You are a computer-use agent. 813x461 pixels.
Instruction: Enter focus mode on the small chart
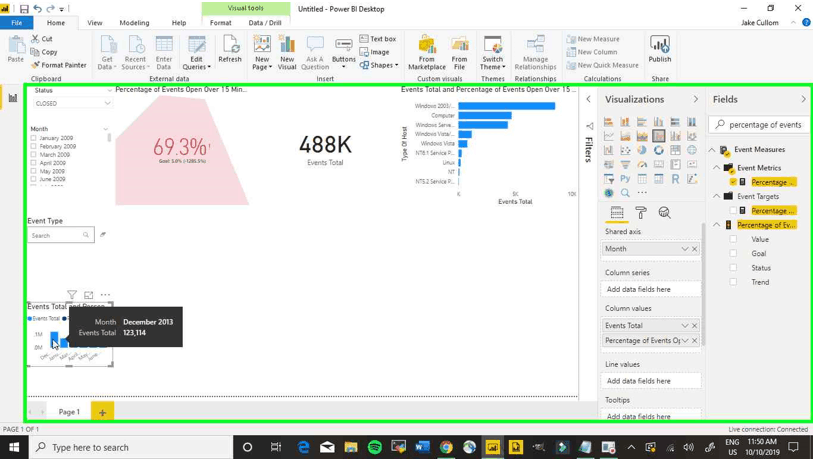(x=89, y=295)
